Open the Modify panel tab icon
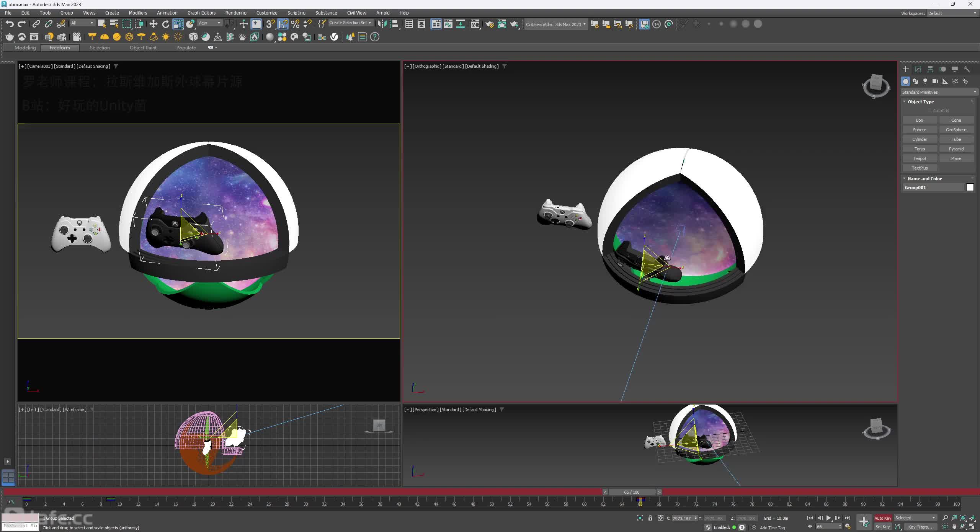The height and width of the screenshot is (532, 980). pos(918,69)
